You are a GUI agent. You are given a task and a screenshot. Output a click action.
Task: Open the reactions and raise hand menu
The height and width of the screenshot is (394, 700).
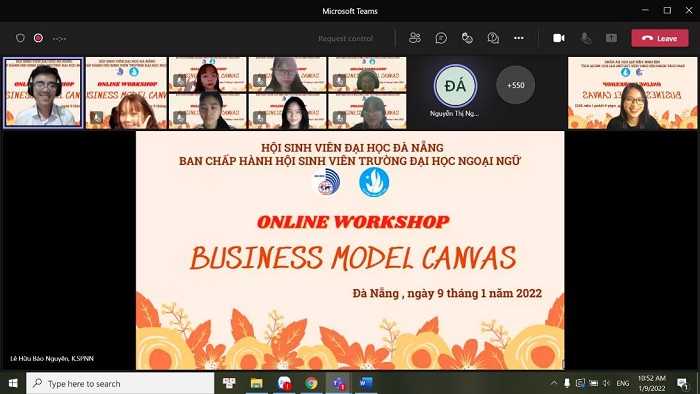[467, 38]
